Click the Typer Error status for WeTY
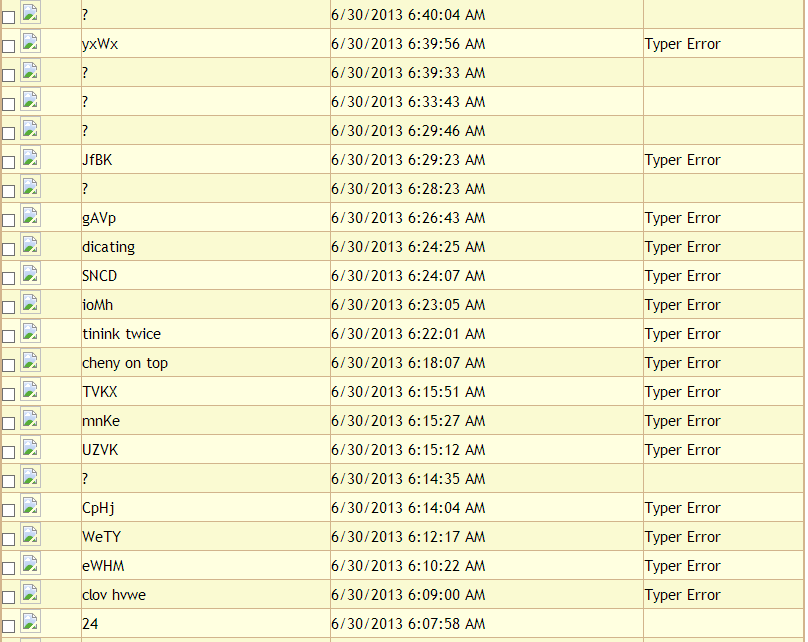 click(682, 537)
